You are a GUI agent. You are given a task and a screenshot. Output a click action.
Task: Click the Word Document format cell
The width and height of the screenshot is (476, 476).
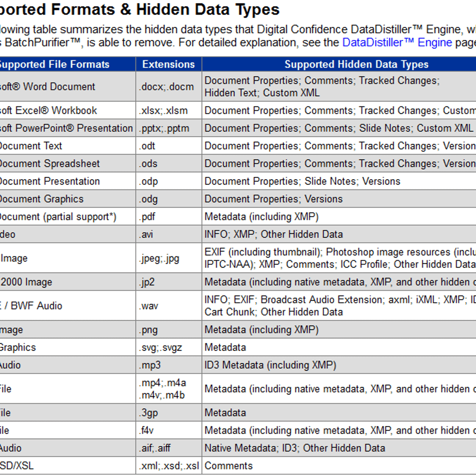pyautogui.click(x=68, y=87)
